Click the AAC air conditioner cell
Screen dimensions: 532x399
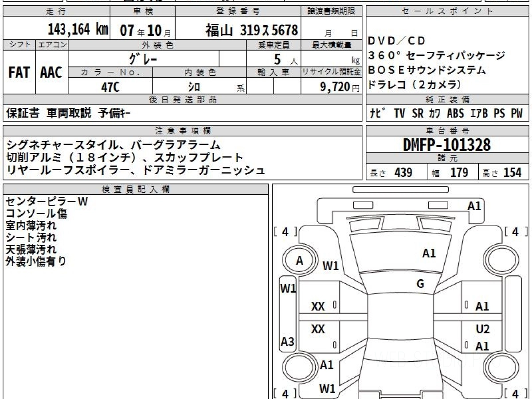[51, 72]
